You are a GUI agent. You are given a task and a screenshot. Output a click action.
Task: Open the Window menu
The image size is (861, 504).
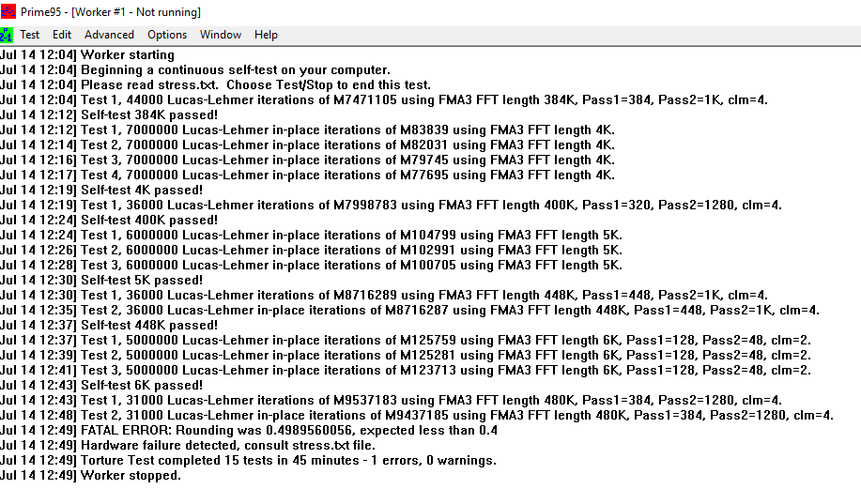(x=221, y=35)
